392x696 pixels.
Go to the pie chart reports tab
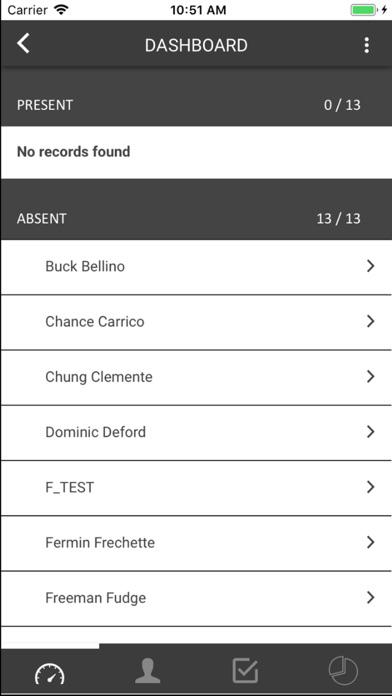pos(343,671)
